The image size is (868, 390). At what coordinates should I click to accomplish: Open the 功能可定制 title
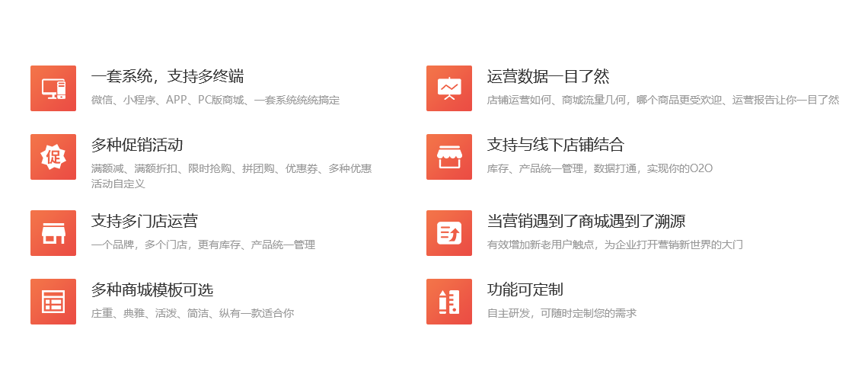(525, 289)
